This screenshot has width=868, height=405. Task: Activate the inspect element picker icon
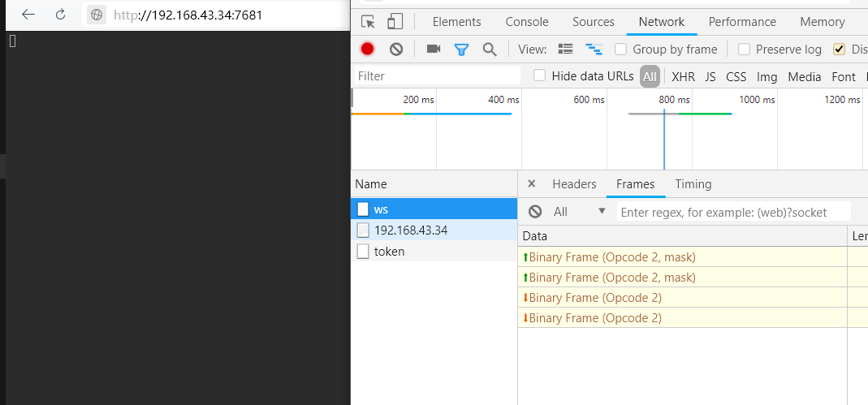(x=368, y=22)
